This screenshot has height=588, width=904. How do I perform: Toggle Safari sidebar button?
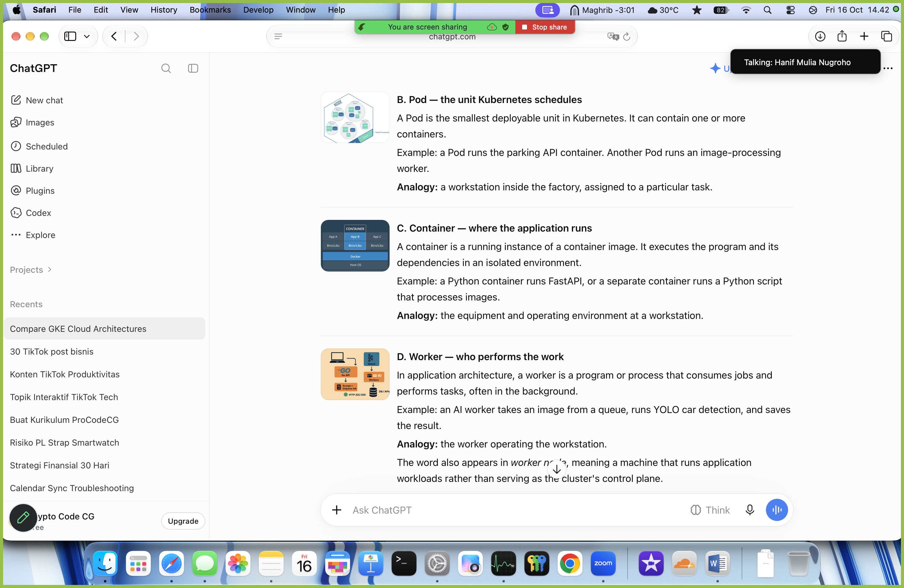pyautogui.click(x=70, y=37)
